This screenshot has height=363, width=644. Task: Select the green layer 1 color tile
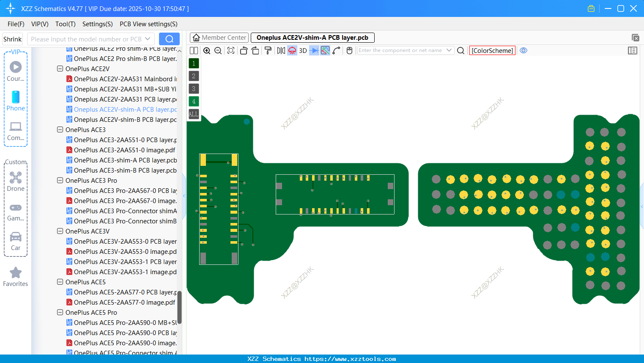coord(194,63)
